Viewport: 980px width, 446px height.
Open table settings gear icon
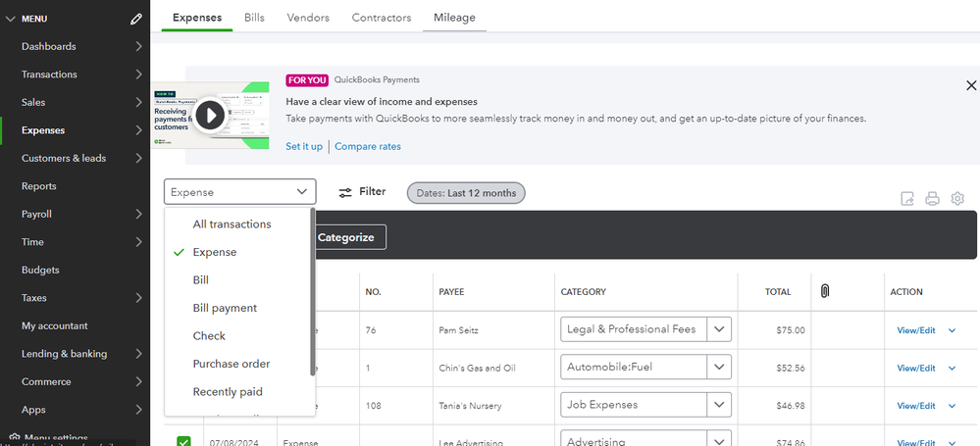point(957,199)
